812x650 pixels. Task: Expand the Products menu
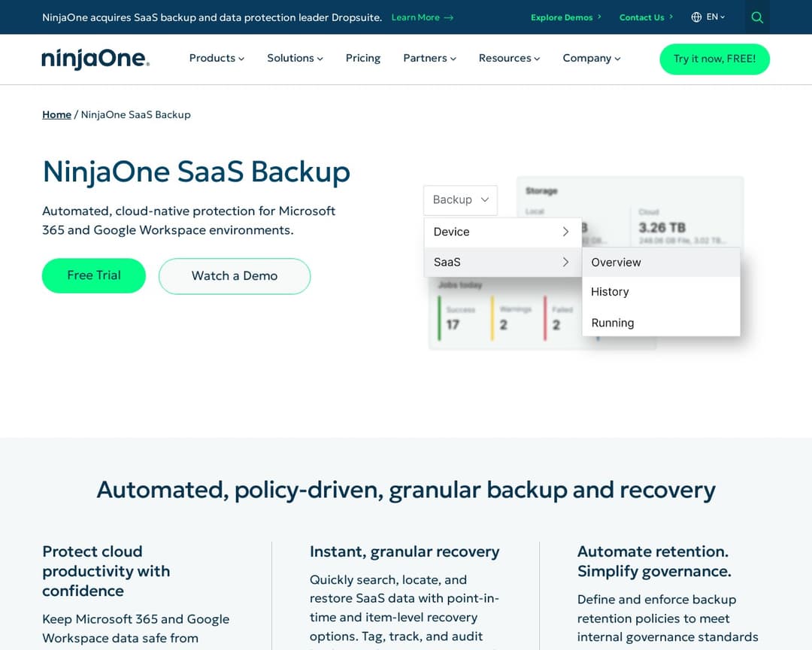click(x=217, y=58)
